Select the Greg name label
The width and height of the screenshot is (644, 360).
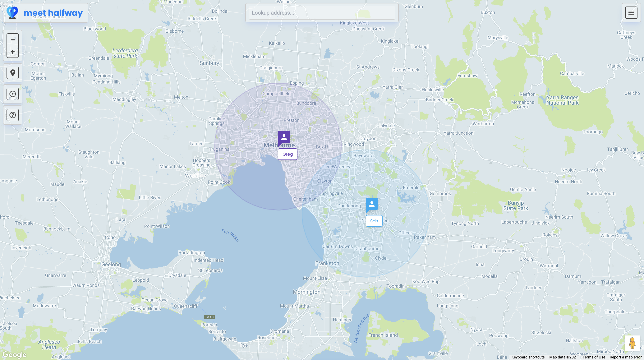coord(287,154)
